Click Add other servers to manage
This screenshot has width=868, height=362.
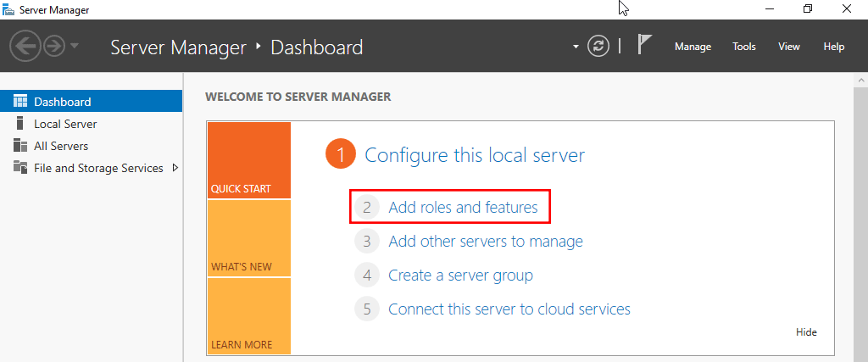485,242
